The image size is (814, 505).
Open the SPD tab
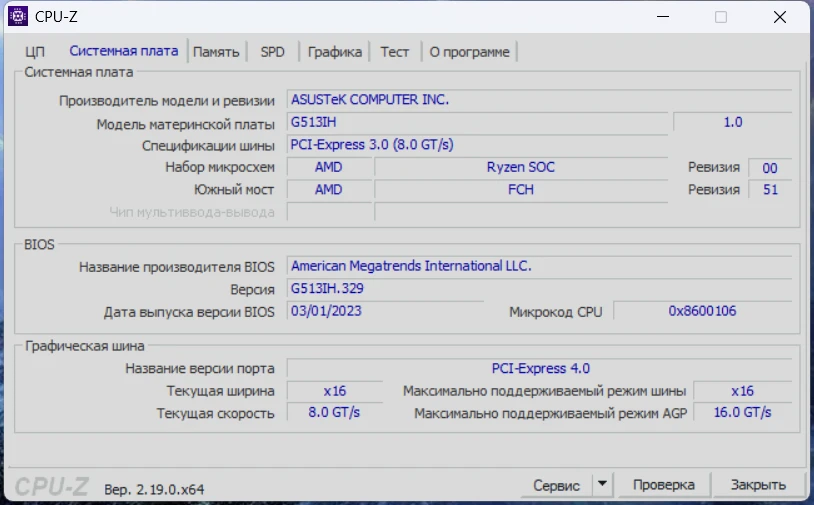pos(272,52)
